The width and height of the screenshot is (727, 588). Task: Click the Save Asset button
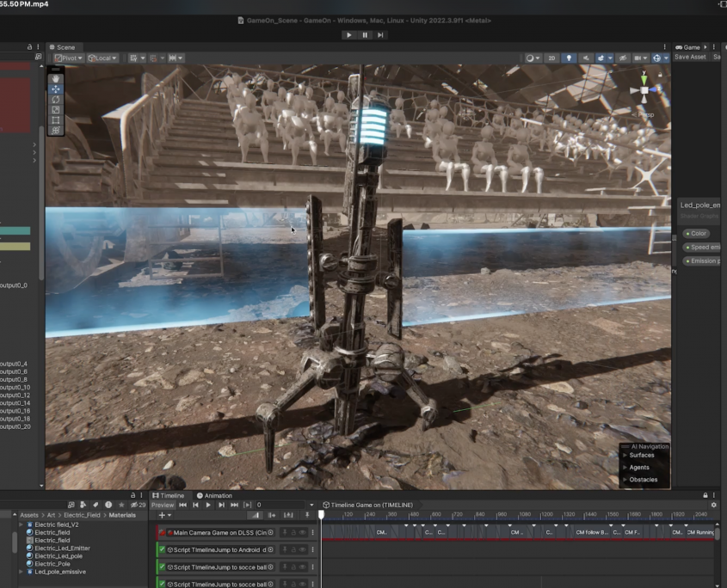coord(690,58)
